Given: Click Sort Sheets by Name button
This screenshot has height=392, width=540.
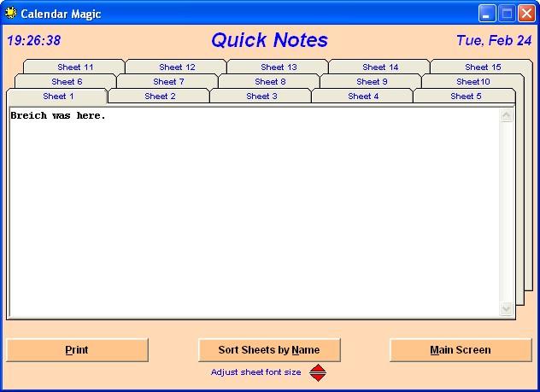Looking at the screenshot, I should coord(269,350).
